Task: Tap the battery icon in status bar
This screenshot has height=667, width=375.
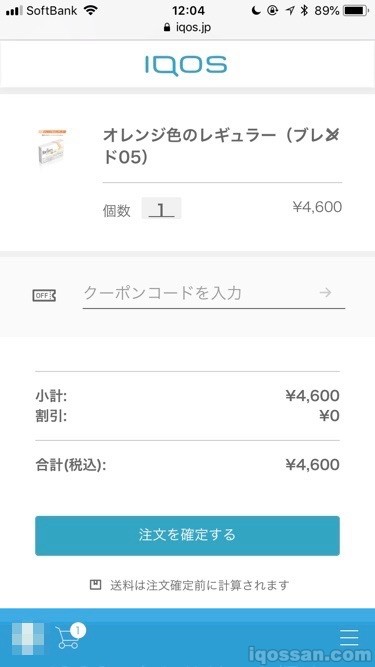Action: tap(355, 11)
